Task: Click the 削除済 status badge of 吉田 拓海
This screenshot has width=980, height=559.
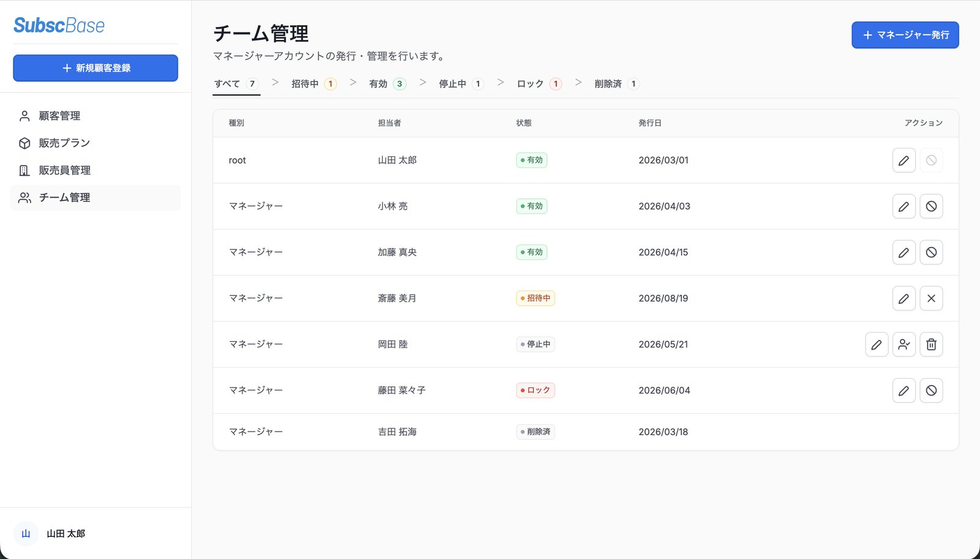Action: coord(535,432)
